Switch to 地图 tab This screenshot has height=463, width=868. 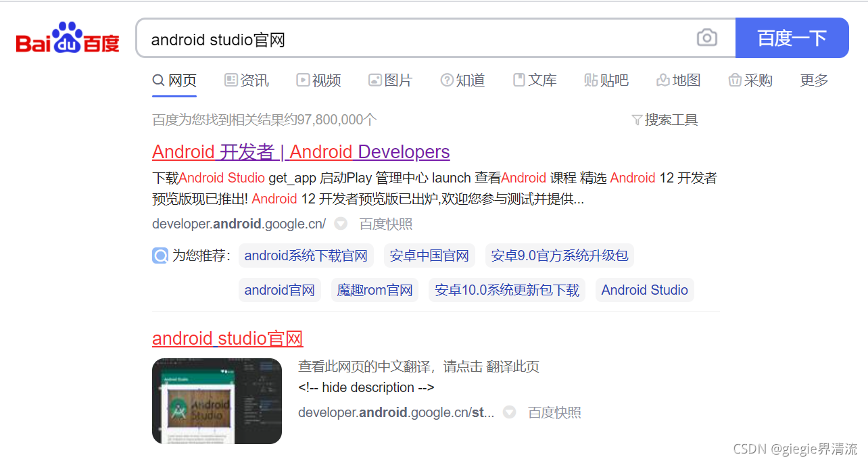click(679, 80)
